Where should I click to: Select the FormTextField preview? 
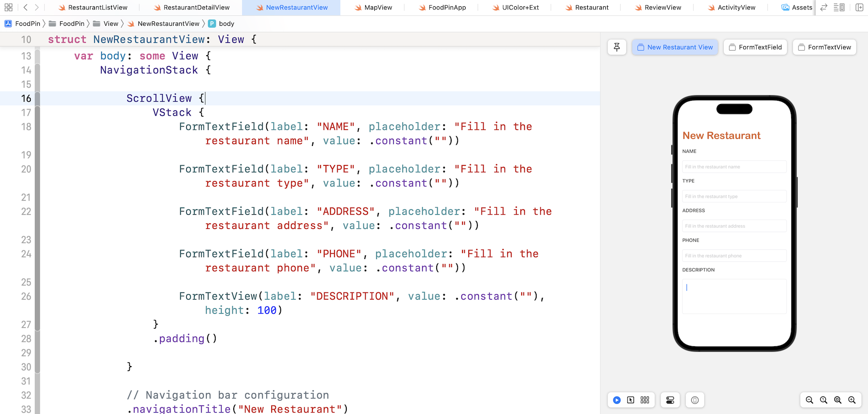755,47
